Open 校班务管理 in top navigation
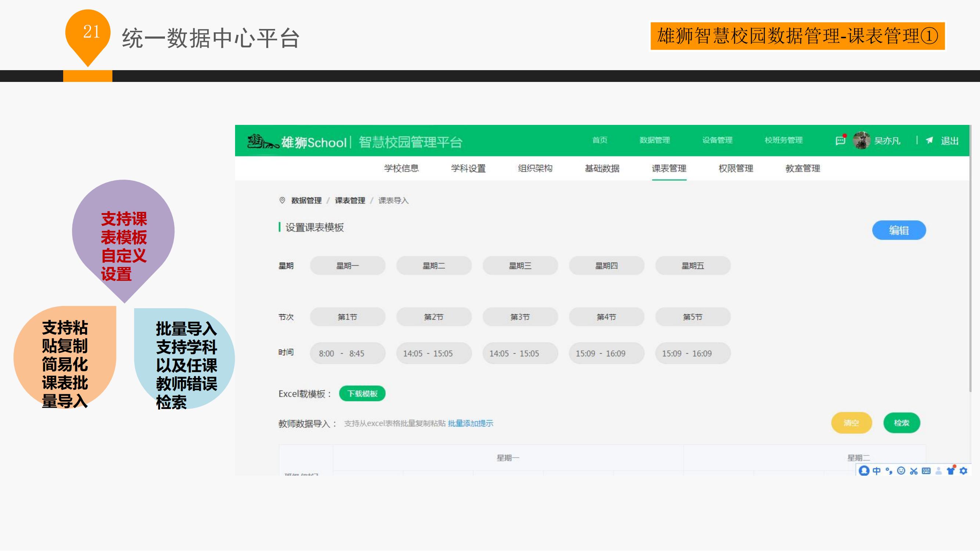 tap(783, 140)
